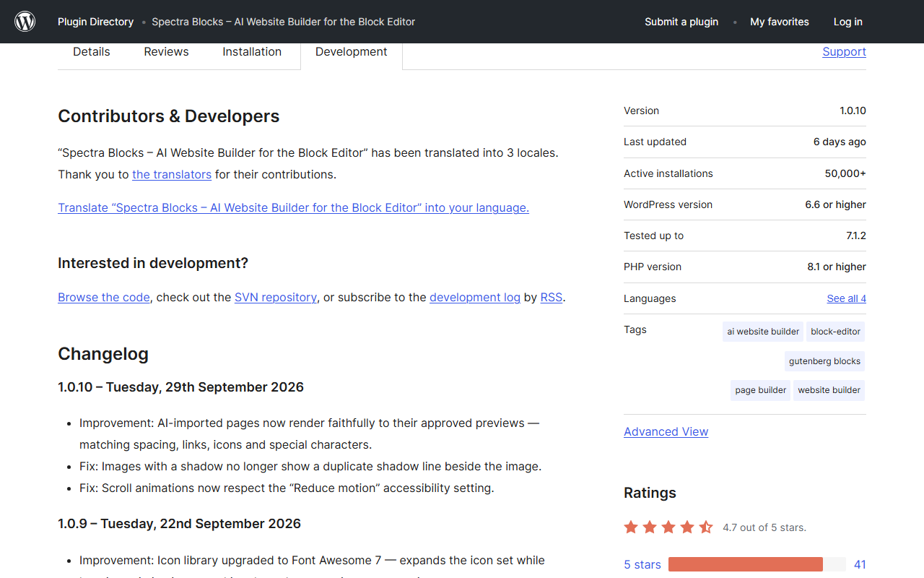Viewport: 924px width, 578px height.
Task: Open My favorites
Action: coord(780,22)
